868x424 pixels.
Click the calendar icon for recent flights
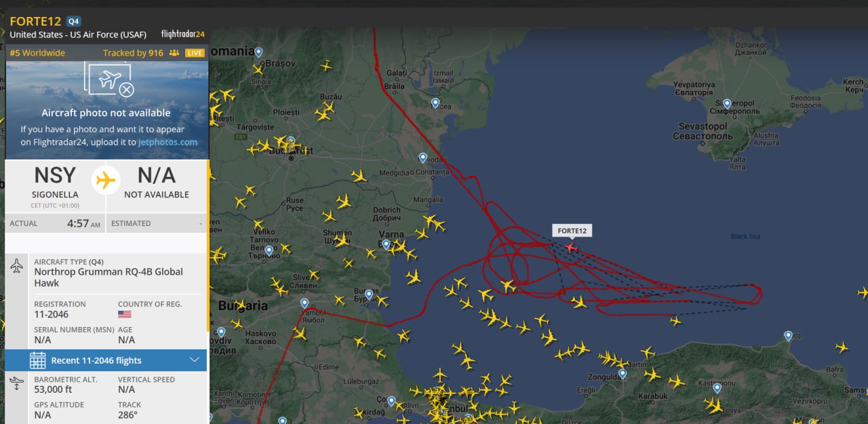pyautogui.click(x=37, y=360)
